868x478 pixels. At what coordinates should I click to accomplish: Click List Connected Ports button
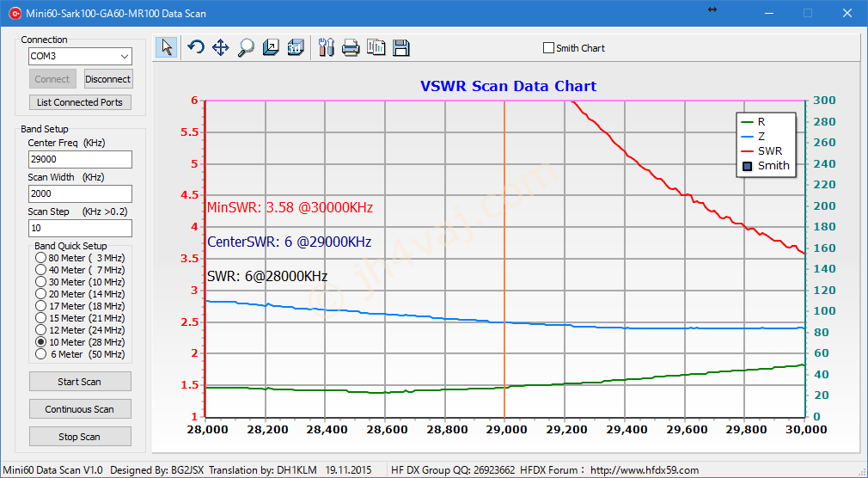click(80, 102)
